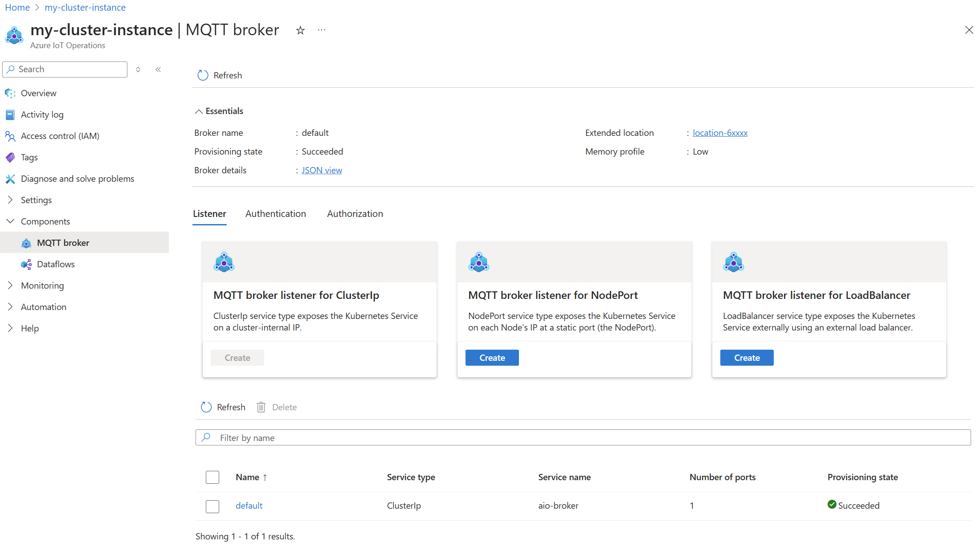Click the Tags icon in sidebar
Screen dimensions: 980x551
11,157
